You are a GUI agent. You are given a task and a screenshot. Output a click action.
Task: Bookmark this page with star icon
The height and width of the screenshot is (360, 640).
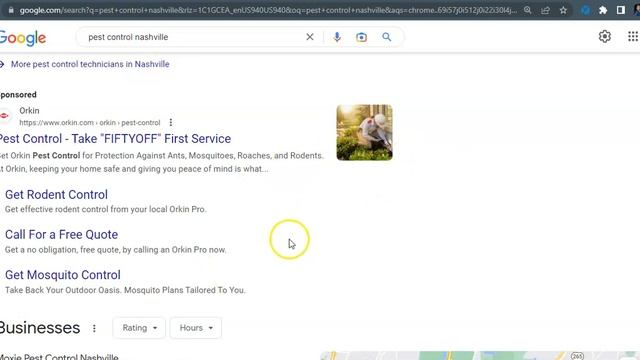click(x=563, y=10)
